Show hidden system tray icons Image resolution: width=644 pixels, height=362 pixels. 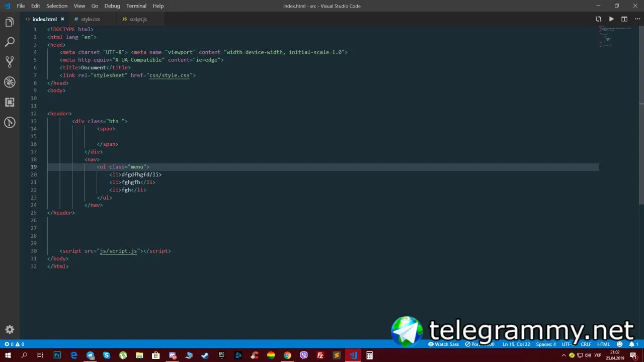pos(563,355)
